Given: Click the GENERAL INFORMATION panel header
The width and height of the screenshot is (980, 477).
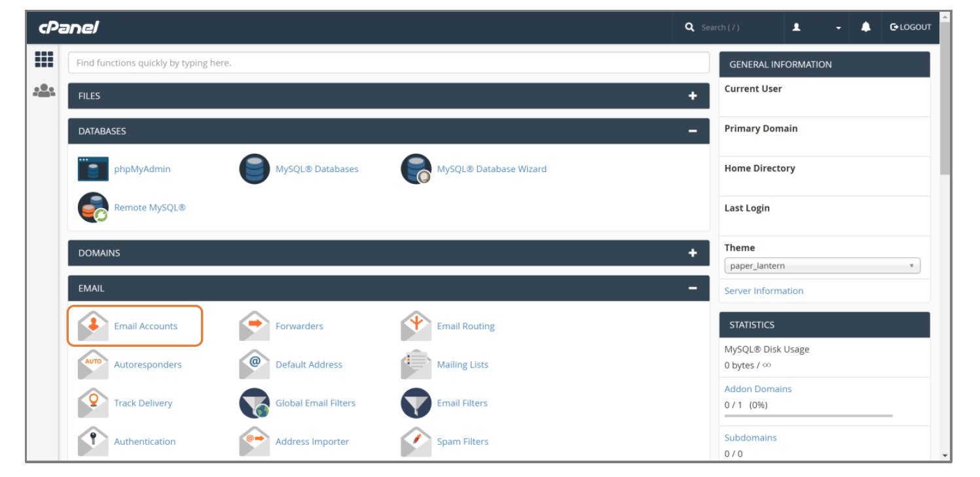Looking at the screenshot, I should coord(824,64).
